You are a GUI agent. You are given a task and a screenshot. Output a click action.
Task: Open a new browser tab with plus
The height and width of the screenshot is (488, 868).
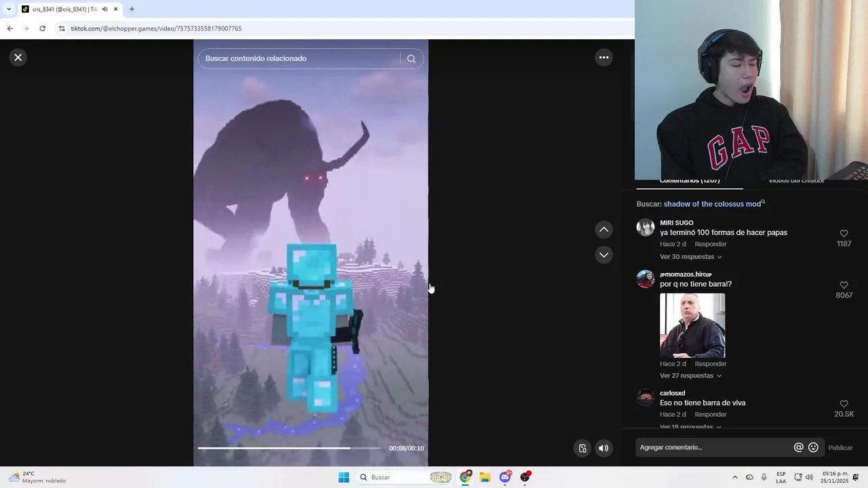tap(132, 9)
